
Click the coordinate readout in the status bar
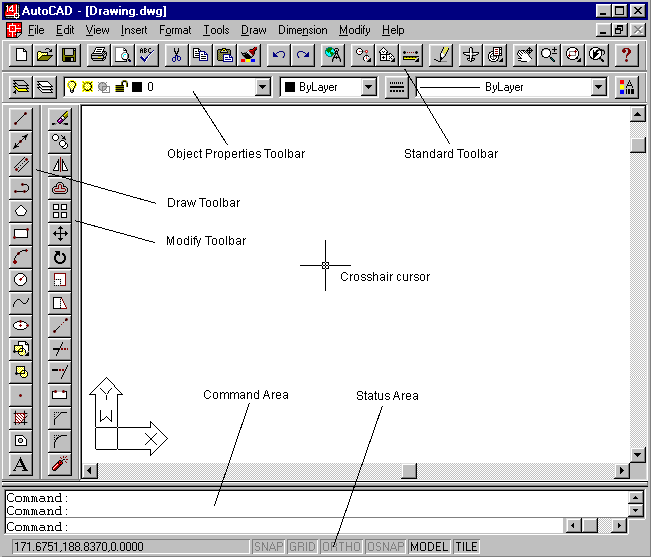(x=130, y=547)
